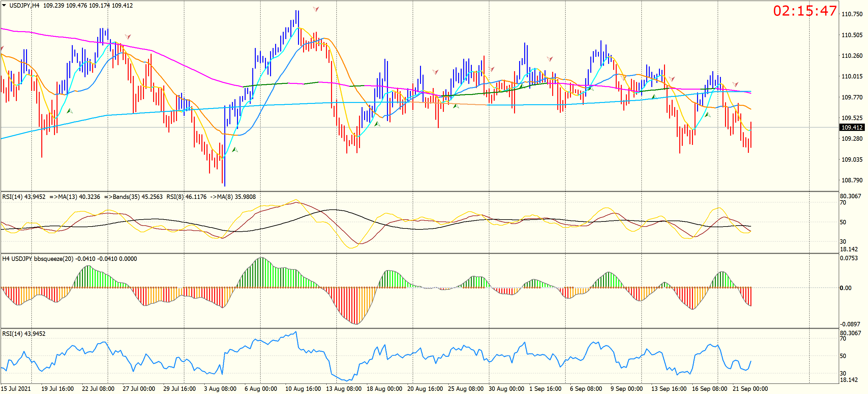Click the rightmost red sell arrow near 21 Sep
The height and width of the screenshot is (394, 868).
pos(735,84)
